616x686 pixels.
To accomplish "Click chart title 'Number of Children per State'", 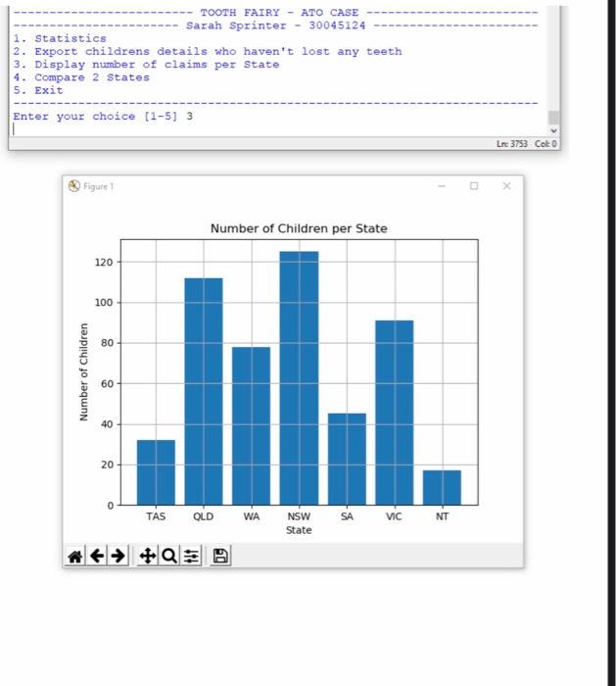I will (x=299, y=228).
